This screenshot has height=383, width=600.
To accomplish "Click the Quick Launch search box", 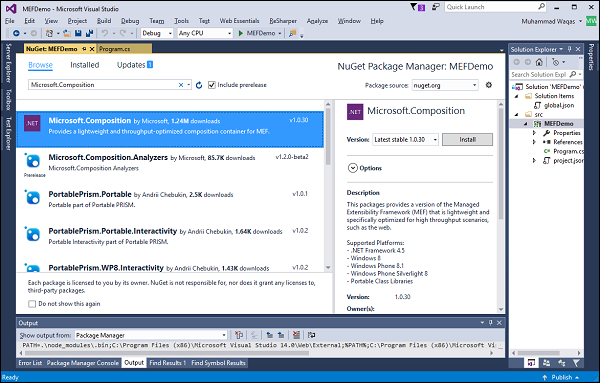I will click(x=495, y=7).
